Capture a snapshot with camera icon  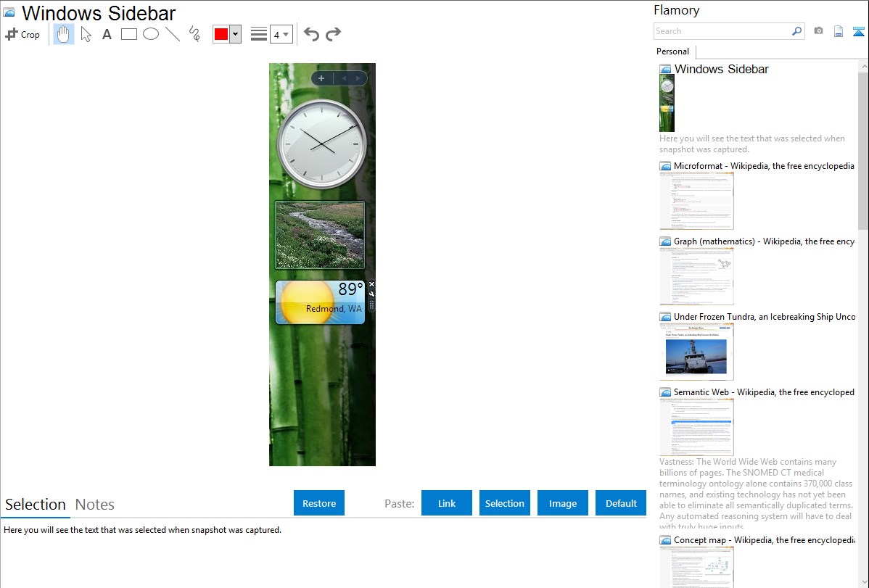818,31
